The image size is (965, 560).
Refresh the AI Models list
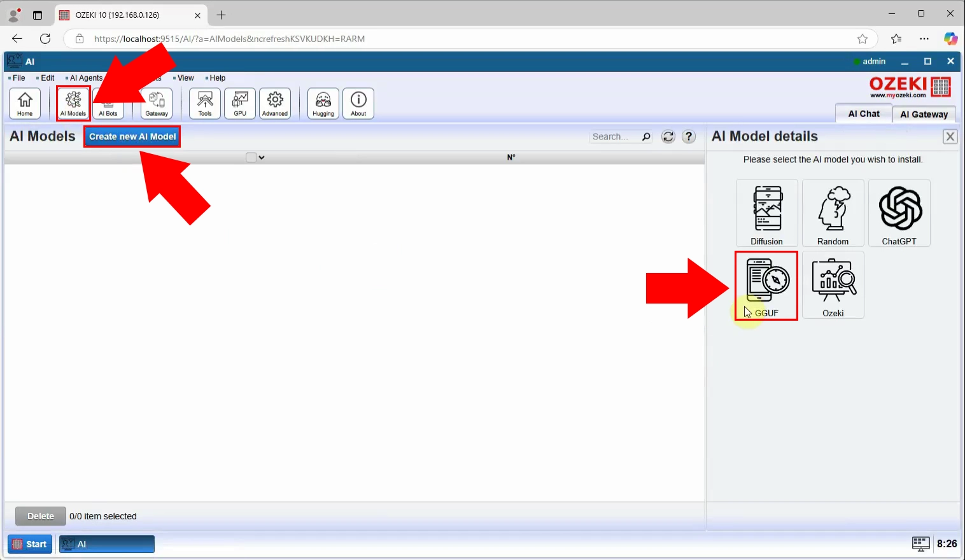pyautogui.click(x=668, y=137)
